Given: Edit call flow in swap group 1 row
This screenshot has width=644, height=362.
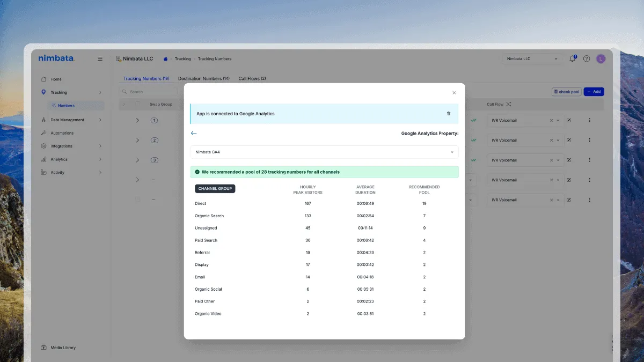Looking at the screenshot, I should [x=569, y=120].
